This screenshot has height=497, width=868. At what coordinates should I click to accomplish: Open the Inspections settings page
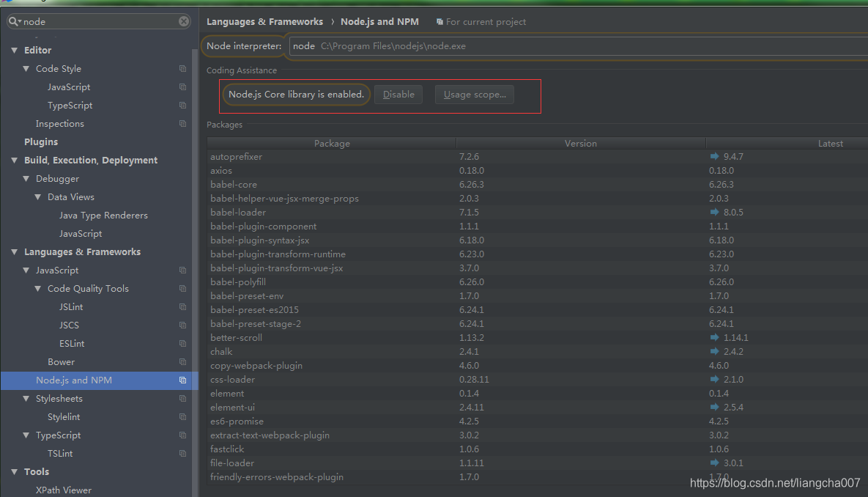(x=60, y=124)
